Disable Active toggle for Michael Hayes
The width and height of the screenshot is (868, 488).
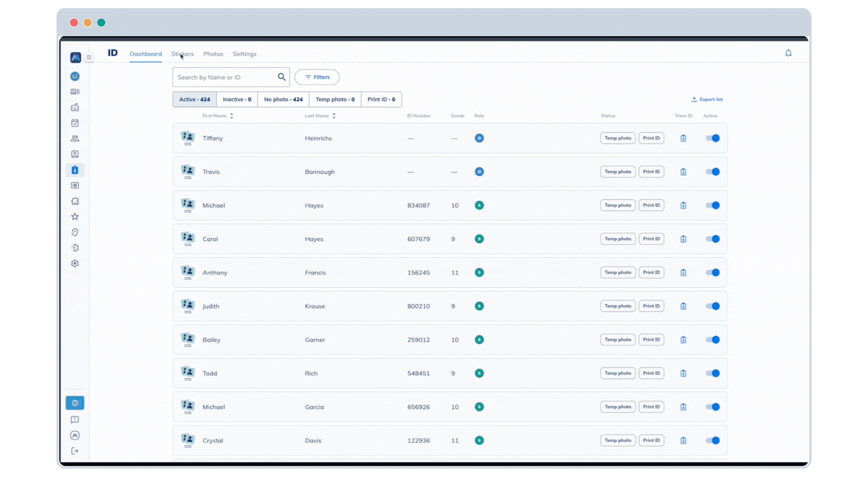coord(713,205)
